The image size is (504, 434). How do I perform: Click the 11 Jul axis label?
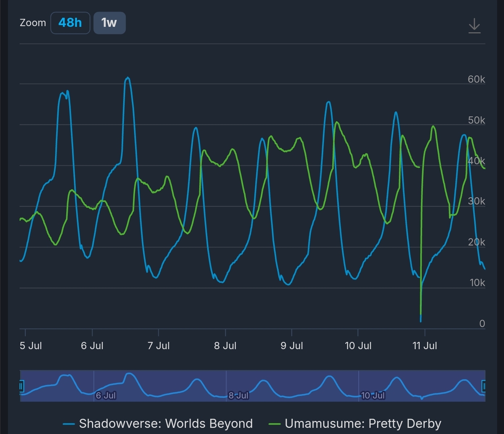coord(425,346)
